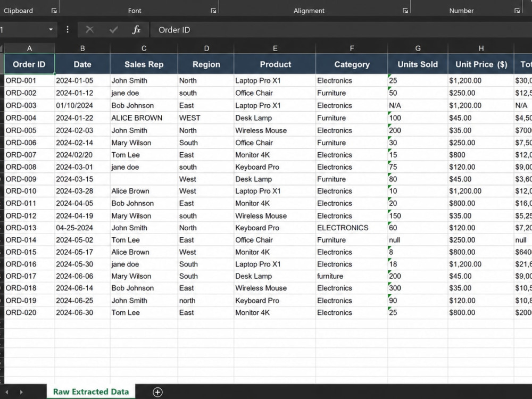Select the cell containing ORD-012

[29, 216]
